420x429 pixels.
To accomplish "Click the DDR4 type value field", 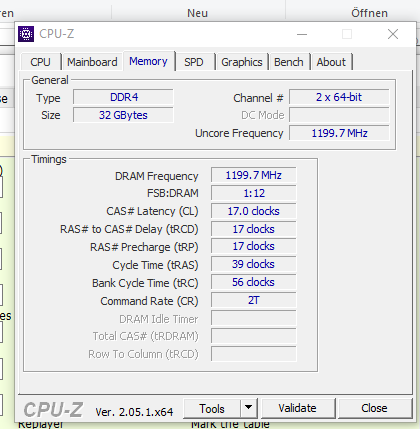I will click(123, 97).
